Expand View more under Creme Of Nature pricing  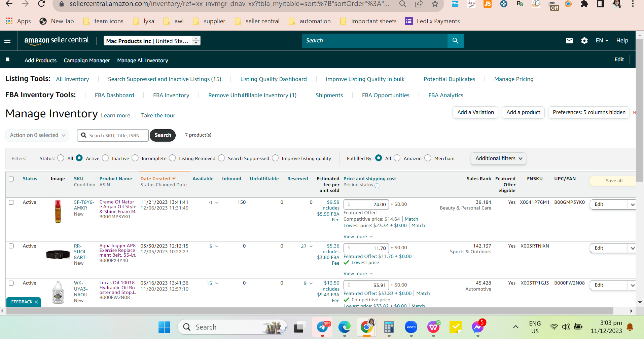[x=358, y=237]
